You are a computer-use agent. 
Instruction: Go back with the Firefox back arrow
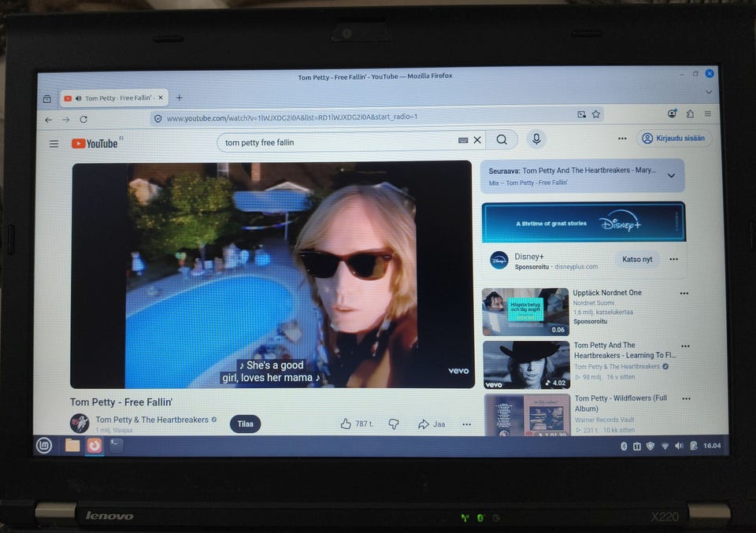point(48,120)
